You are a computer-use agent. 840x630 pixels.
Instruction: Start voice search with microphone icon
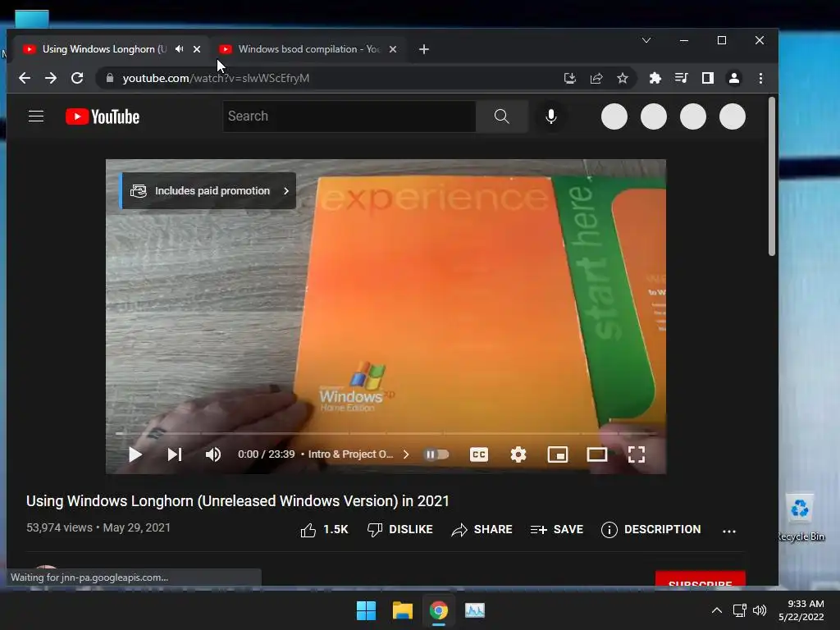coord(550,116)
